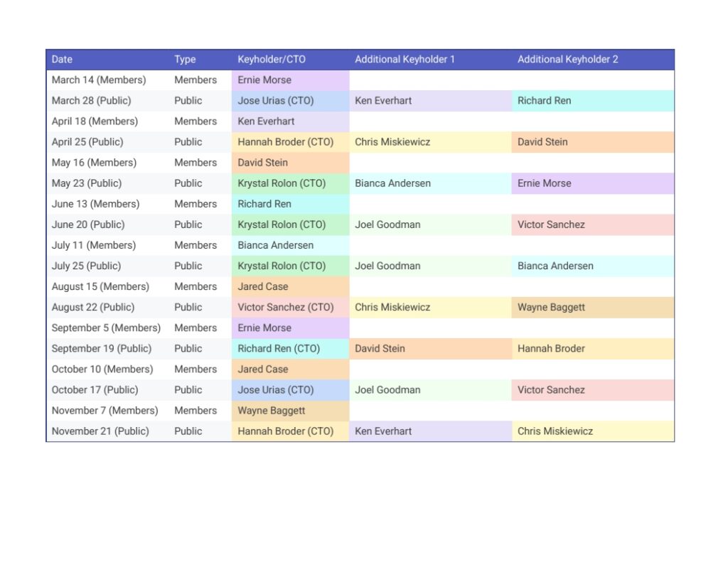
Task: Click the Richard Ren (CTO) cell for September 19
Action: [279, 349]
